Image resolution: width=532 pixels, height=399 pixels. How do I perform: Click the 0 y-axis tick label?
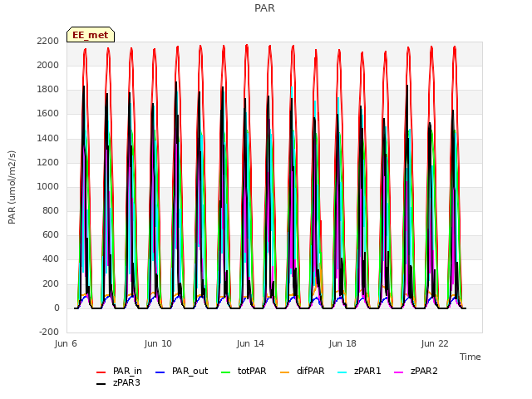pyautogui.click(x=57, y=308)
